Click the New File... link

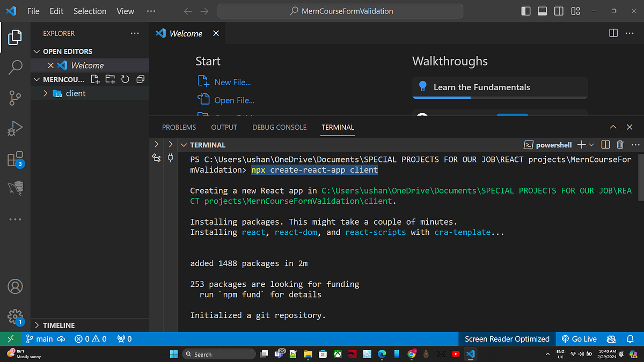point(224,82)
